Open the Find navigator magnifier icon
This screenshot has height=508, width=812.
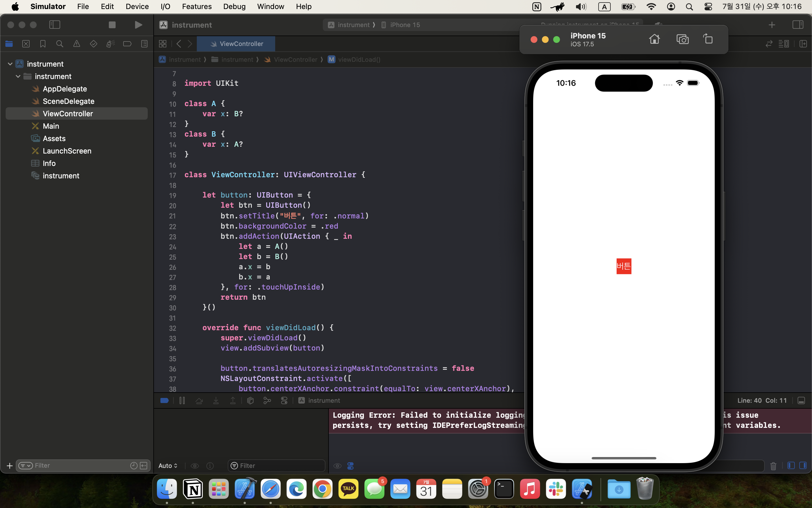point(60,44)
